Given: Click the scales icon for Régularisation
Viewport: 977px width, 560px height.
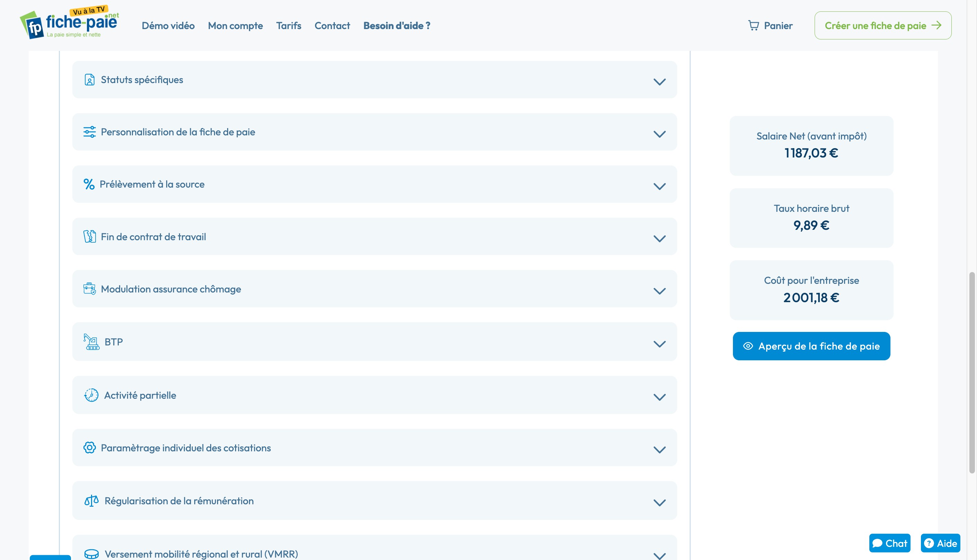Looking at the screenshot, I should click(x=91, y=501).
